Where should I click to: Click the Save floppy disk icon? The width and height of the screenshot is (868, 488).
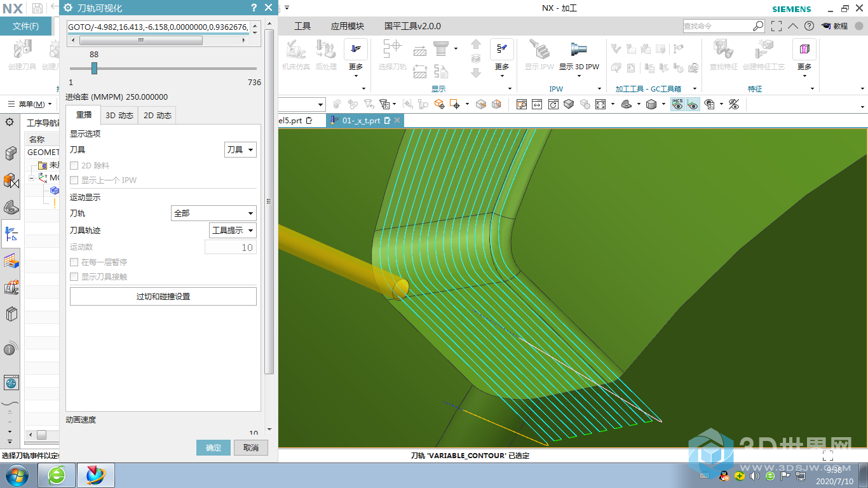click(x=37, y=8)
